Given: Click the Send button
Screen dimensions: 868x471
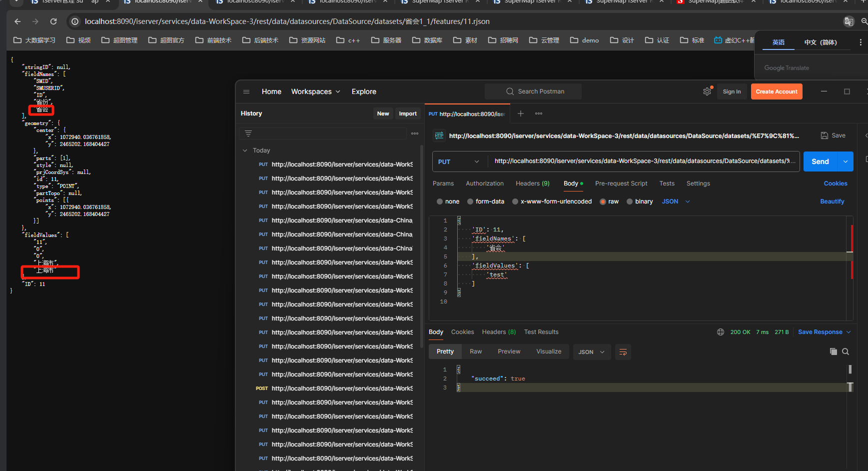Looking at the screenshot, I should pos(821,161).
